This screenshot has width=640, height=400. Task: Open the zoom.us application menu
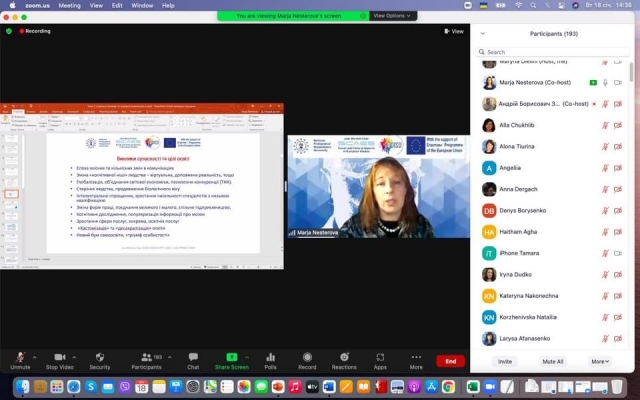click(x=38, y=5)
